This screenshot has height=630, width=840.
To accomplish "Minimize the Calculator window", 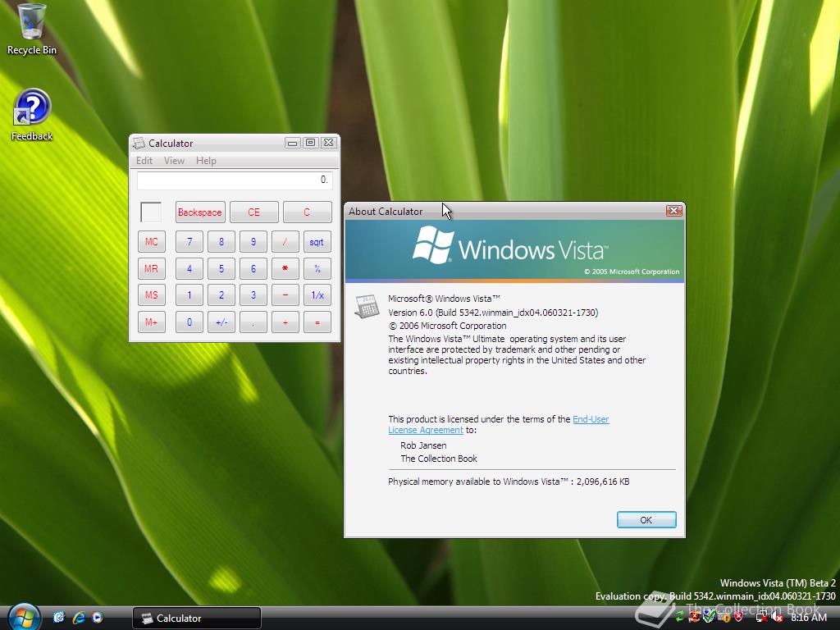I will pos(293,143).
